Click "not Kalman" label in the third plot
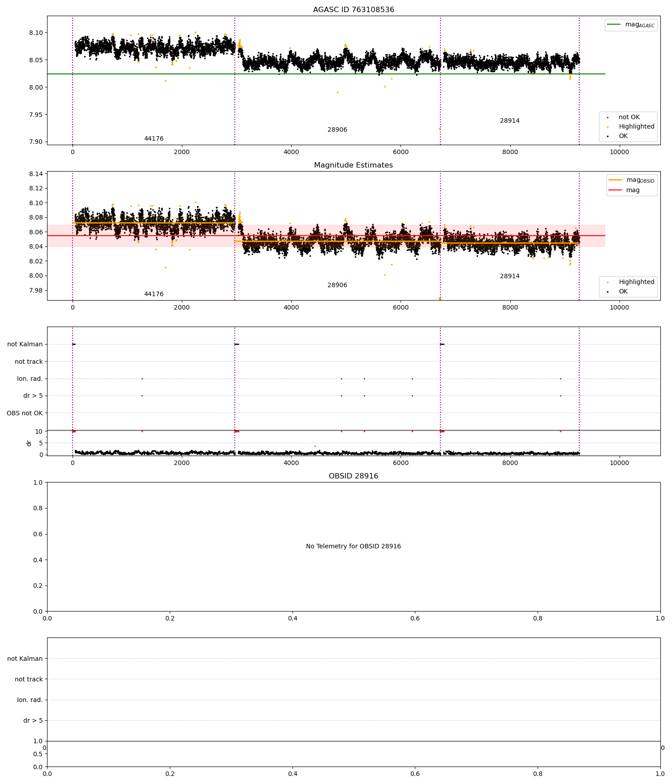This screenshot has width=672, height=784. pyautogui.click(x=25, y=345)
